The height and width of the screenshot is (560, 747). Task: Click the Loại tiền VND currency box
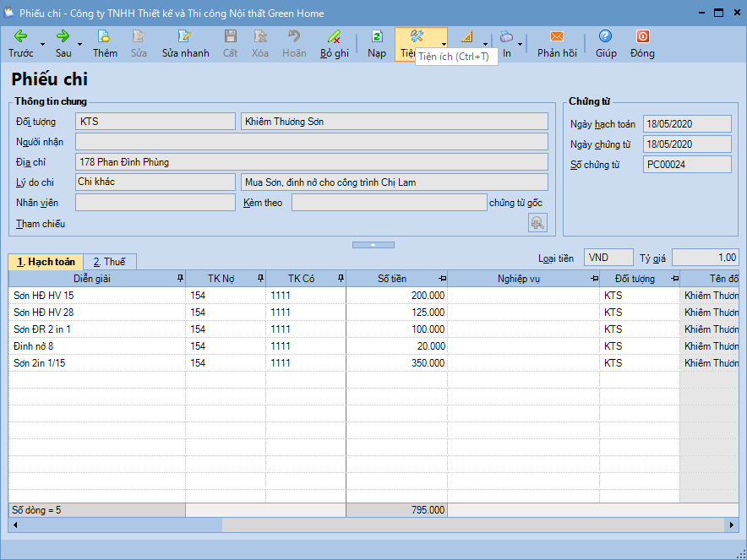(608, 258)
